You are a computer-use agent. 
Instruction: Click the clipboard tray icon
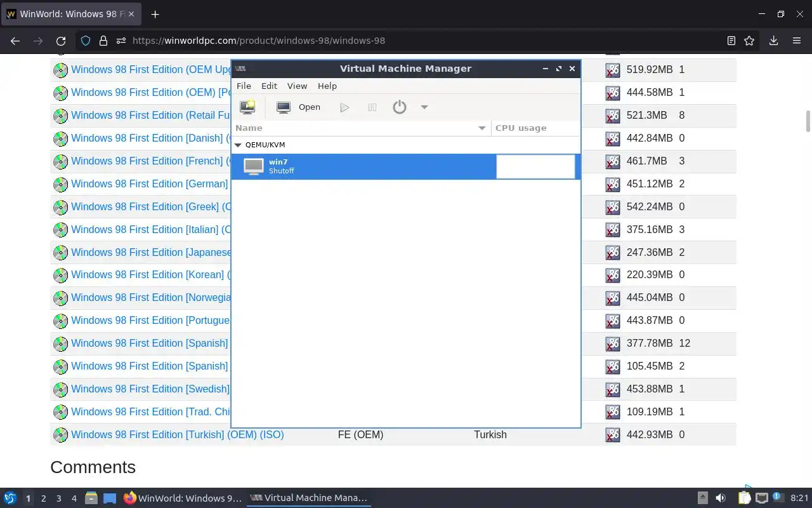pos(745,498)
